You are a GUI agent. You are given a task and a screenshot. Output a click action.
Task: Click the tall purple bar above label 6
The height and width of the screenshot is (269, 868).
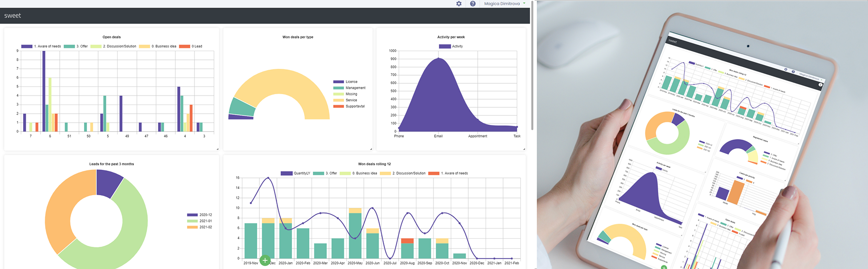tap(44, 91)
